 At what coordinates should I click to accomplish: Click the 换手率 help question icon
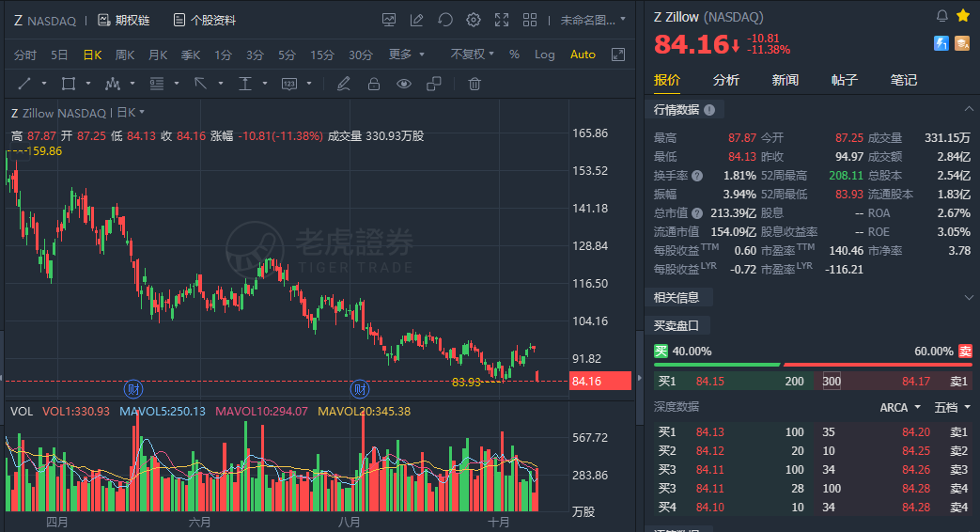coord(697,176)
